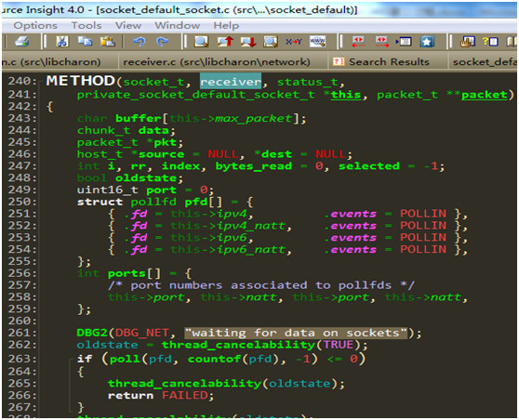Click Search Forward red down-arrow icon
The width and height of the screenshot is (519, 420).
pyautogui.click(x=248, y=42)
